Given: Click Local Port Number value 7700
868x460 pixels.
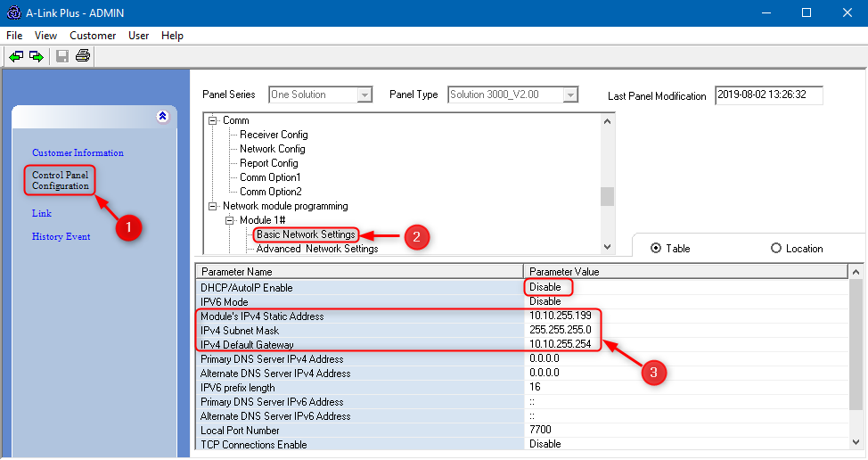Looking at the screenshot, I should [x=540, y=430].
